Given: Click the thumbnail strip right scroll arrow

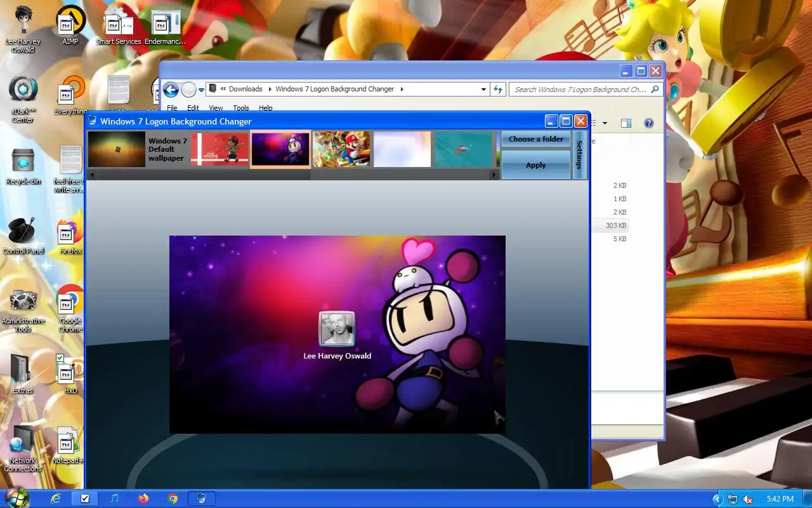Looking at the screenshot, I should coord(495,175).
